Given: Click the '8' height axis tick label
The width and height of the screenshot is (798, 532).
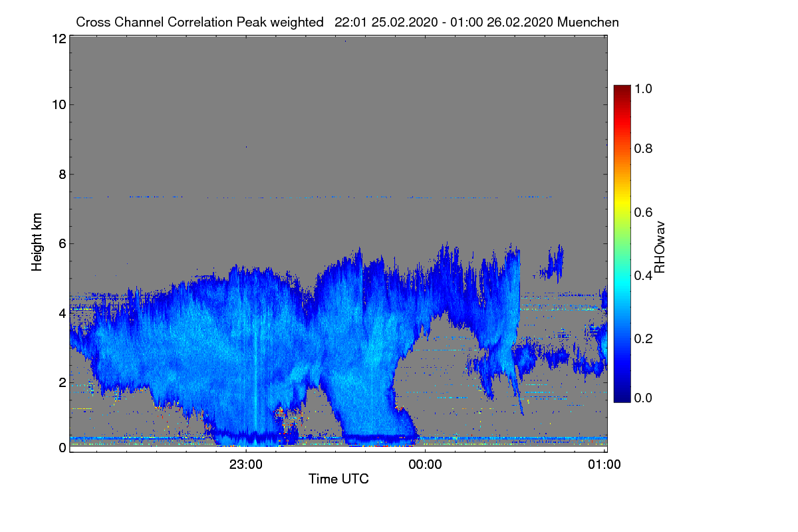Looking at the screenshot, I should (x=62, y=174).
